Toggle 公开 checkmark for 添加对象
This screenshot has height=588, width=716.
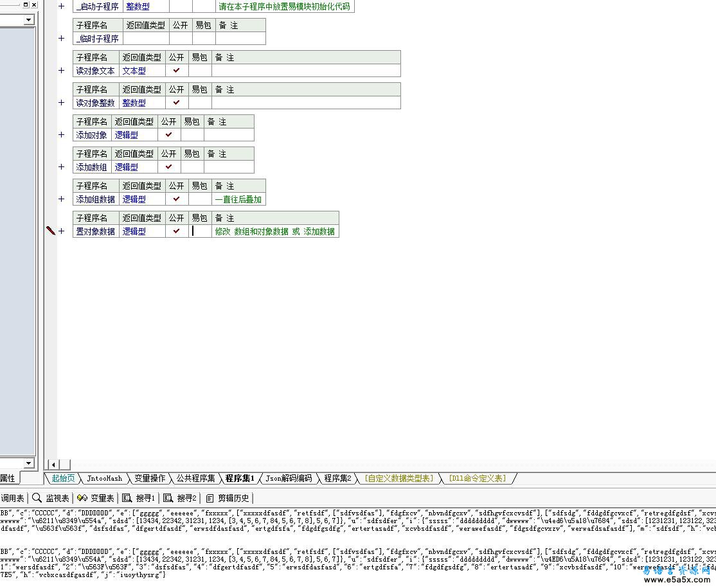coord(169,135)
